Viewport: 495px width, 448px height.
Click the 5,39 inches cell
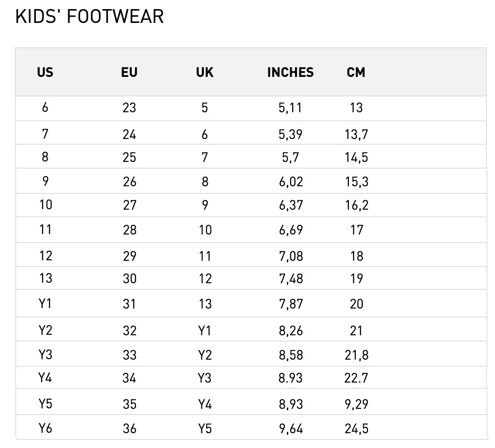coord(290,135)
